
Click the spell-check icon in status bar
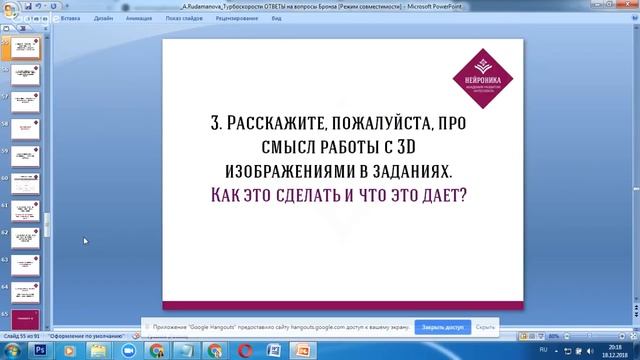pos(136,336)
